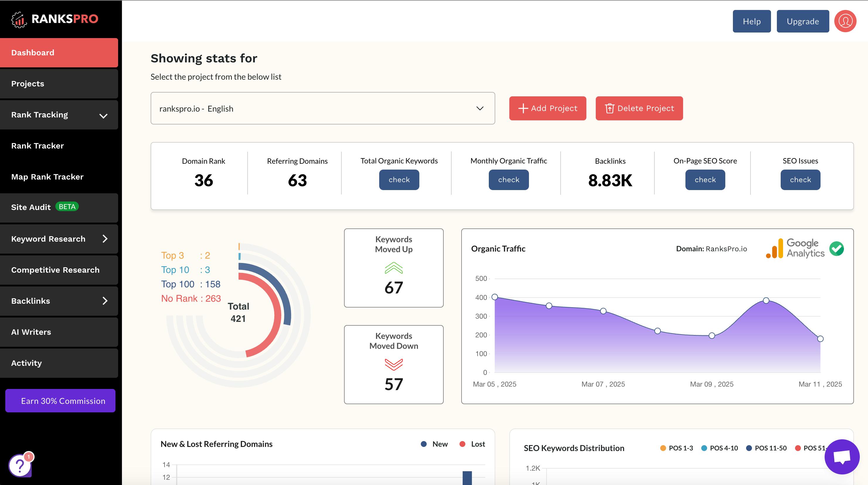Click the Upgrade button
Viewport: 868px width, 485px height.
click(803, 21)
